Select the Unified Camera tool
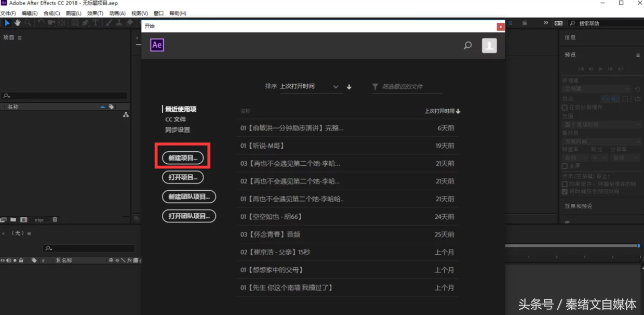The width and height of the screenshot is (644, 315). pyautogui.click(x=51, y=23)
